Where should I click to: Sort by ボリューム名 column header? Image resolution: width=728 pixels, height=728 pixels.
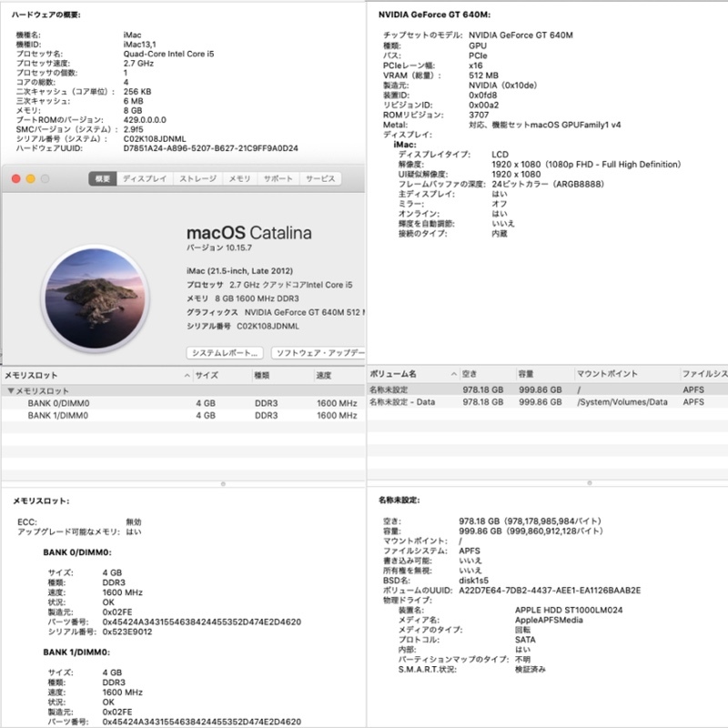tap(412, 374)
